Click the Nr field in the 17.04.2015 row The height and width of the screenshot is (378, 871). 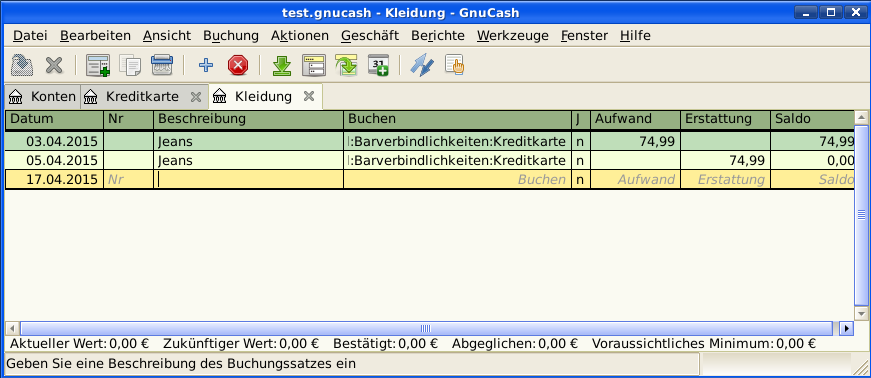(x=128, y=180)
